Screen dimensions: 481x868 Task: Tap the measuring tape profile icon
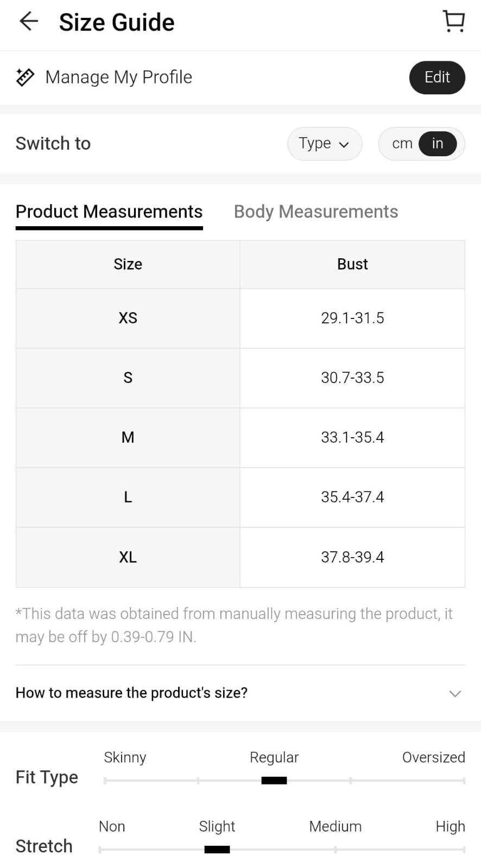click(25, 78)
